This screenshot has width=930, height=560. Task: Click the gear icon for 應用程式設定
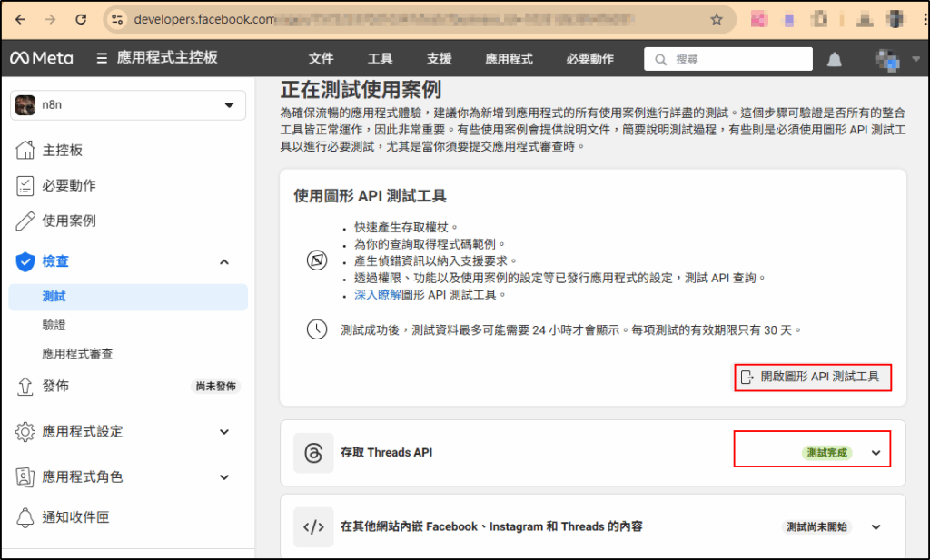click(x=25, y=431)
